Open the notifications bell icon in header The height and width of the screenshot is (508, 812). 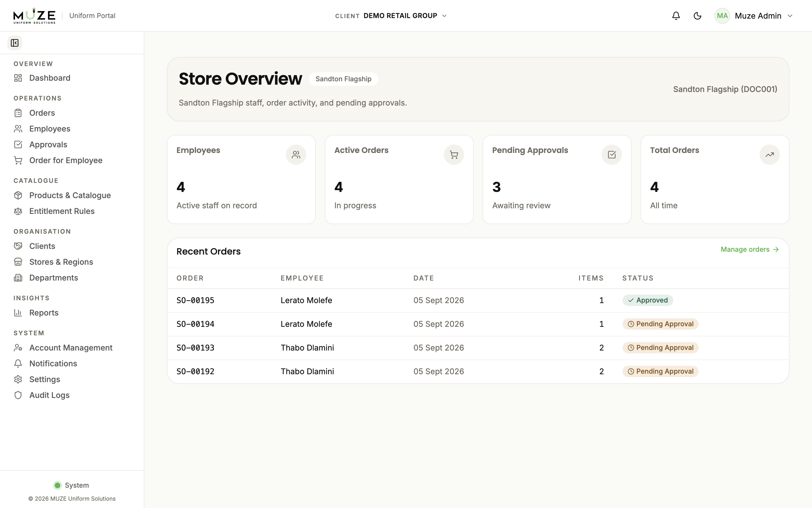[676, 16]
